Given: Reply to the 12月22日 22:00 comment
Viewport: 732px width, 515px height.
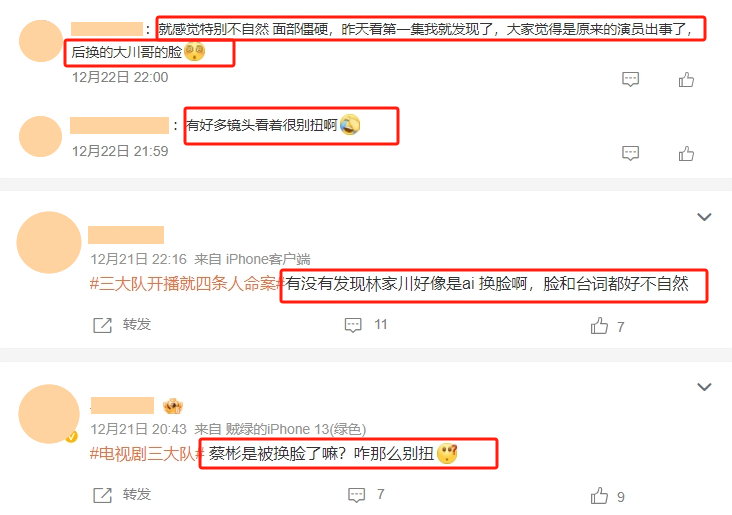Looking at the screenshot, I should (630, 79).
